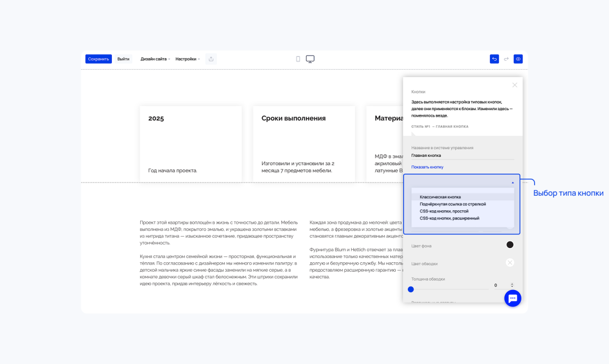Click the undo arrow icon
609x364 pixels.
coord(494,59)
